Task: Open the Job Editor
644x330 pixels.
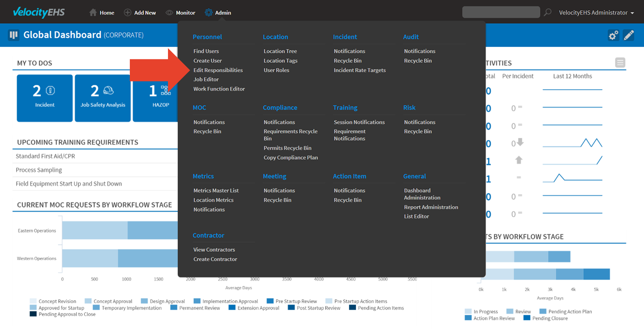Action: [x=206, y=79]
